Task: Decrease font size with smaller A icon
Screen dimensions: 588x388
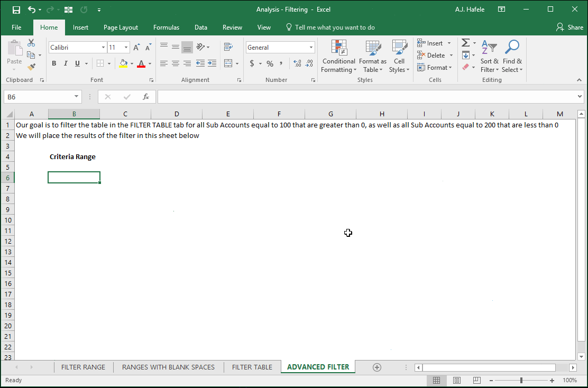Action: click(x=148, y=47)
